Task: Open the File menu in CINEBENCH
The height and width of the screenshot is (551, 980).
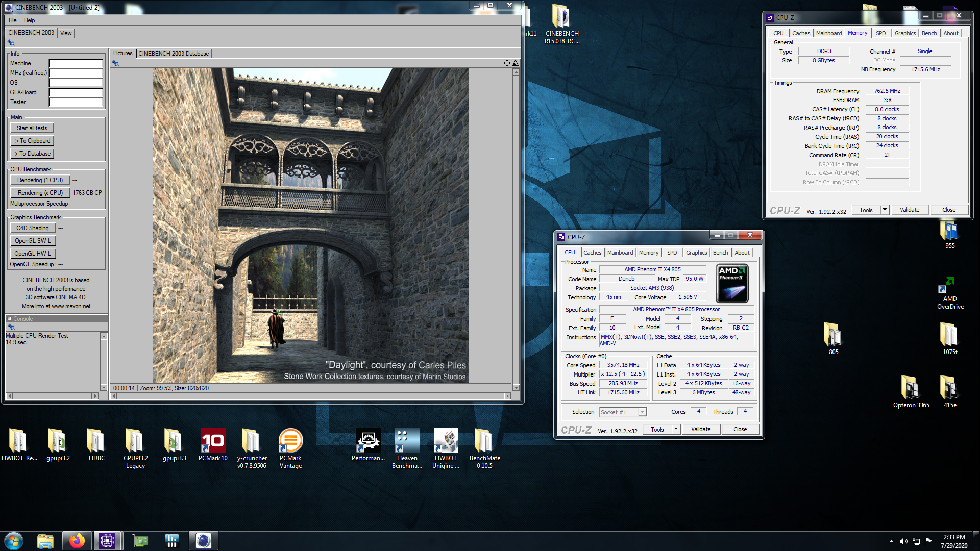Action: tap(13, 20)
